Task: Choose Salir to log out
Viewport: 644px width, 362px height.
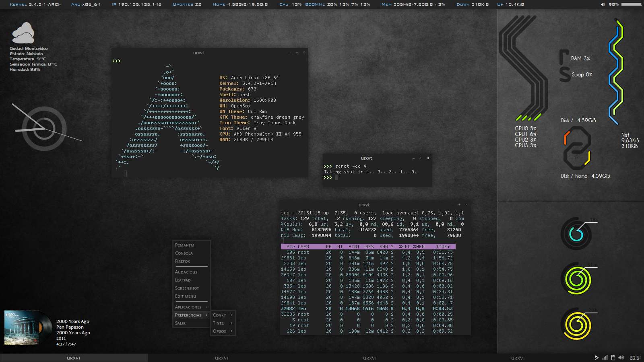Action: [191, 323]
